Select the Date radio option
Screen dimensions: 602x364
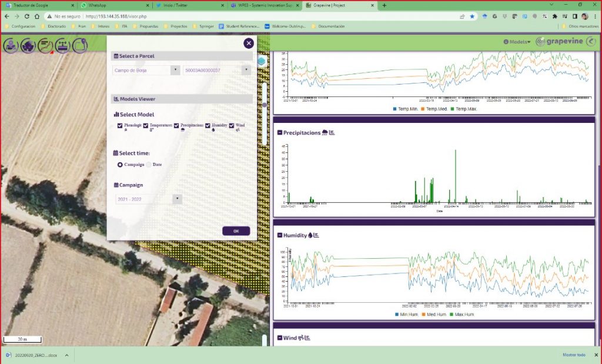(149, 165)
